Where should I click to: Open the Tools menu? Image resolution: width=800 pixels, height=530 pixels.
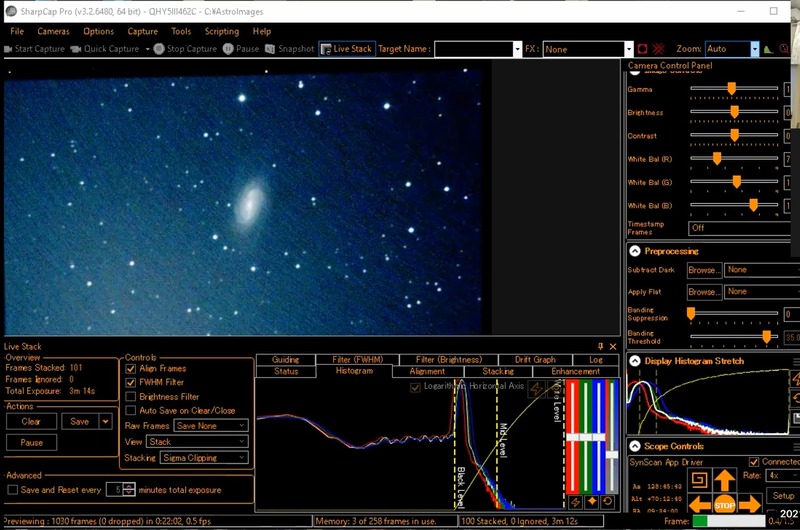pos(181,31)
